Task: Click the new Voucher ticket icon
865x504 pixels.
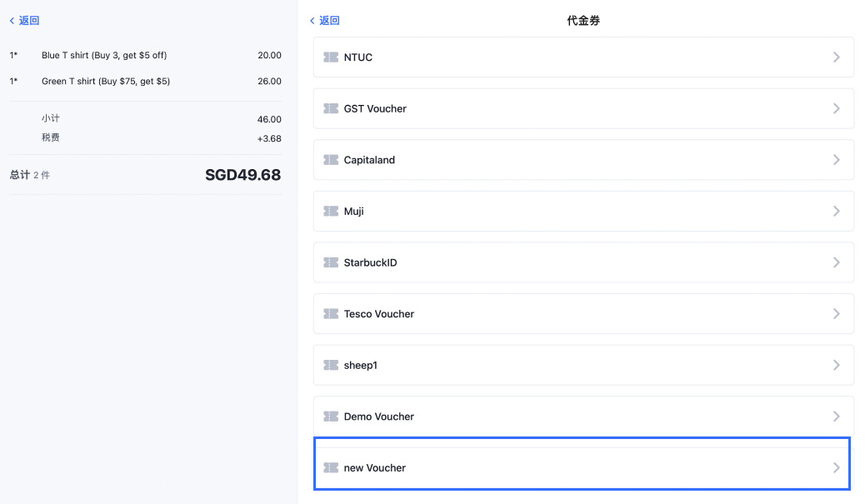Action: click(331, 467)
